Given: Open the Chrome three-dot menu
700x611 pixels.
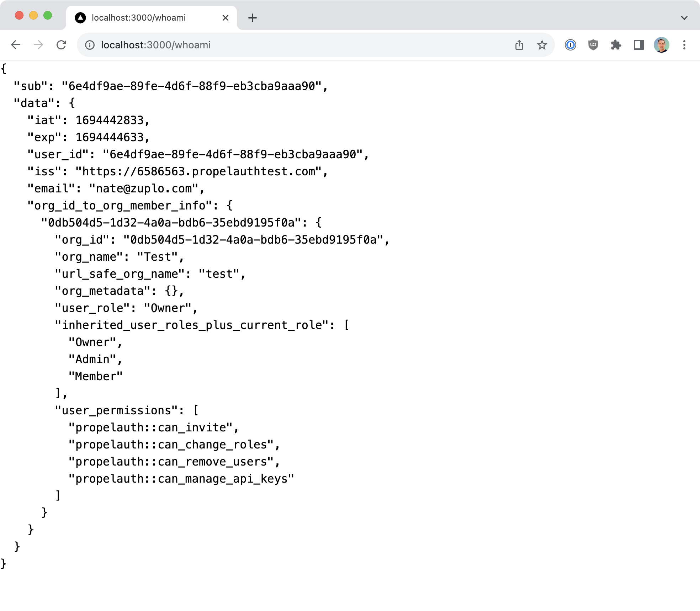Looking at the screenshot, I should pyautogui.click(x=684, y=45).
